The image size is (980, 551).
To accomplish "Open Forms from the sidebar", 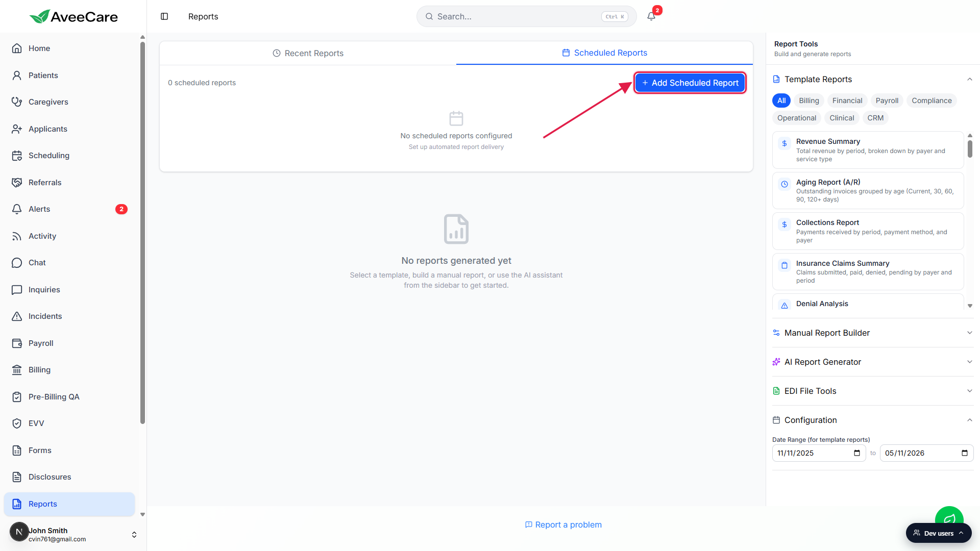I will 69,450.
